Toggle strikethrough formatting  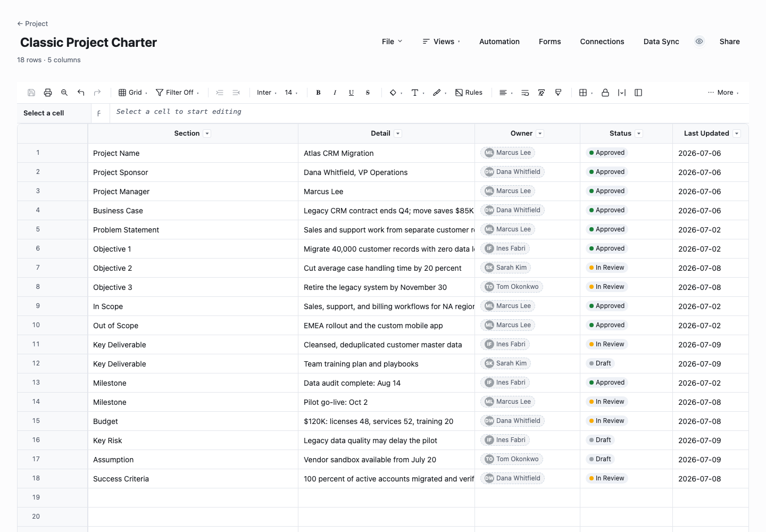click(368, 93)
